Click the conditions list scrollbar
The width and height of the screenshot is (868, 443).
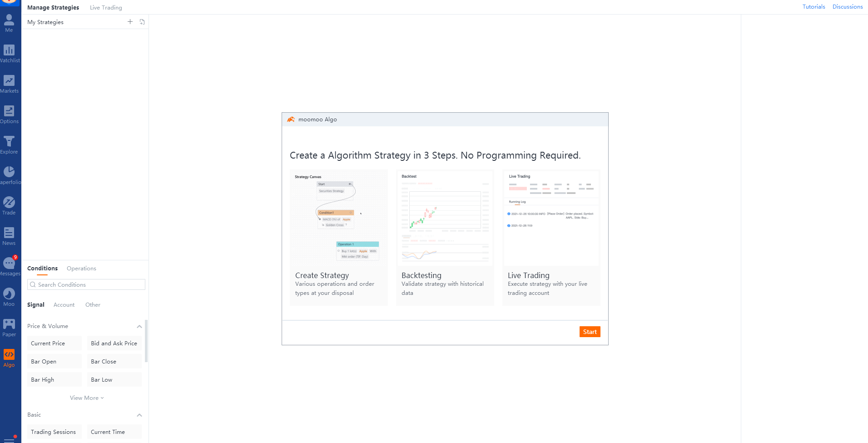pyautogui.click(x=146, y=341)
